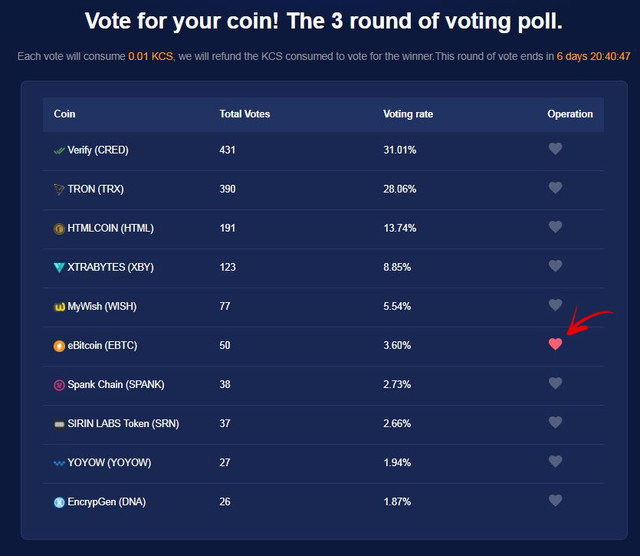Viewport: 640px width, 556px height.
Task: Vote for Spank Chain (SPANK) heart
Action: click(555, 383)
